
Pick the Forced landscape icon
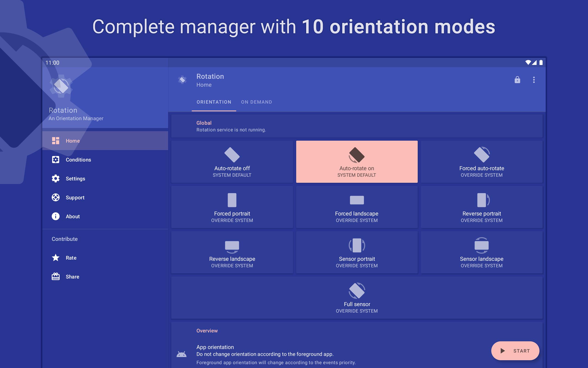click(357, 200)
